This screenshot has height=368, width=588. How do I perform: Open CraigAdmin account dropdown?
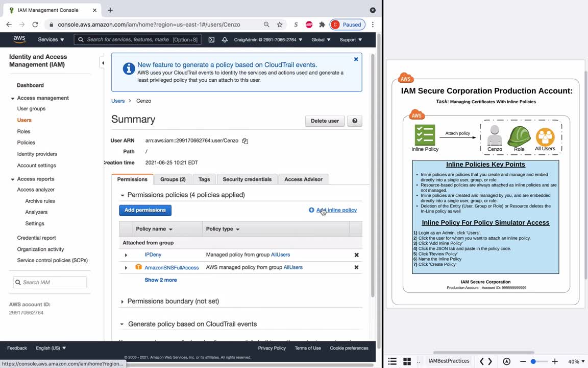268,39
